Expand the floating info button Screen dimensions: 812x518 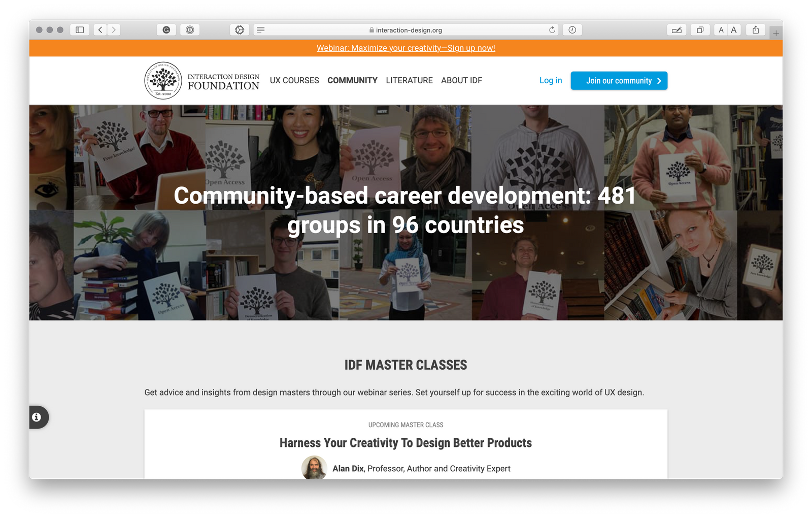coord(37,417)
